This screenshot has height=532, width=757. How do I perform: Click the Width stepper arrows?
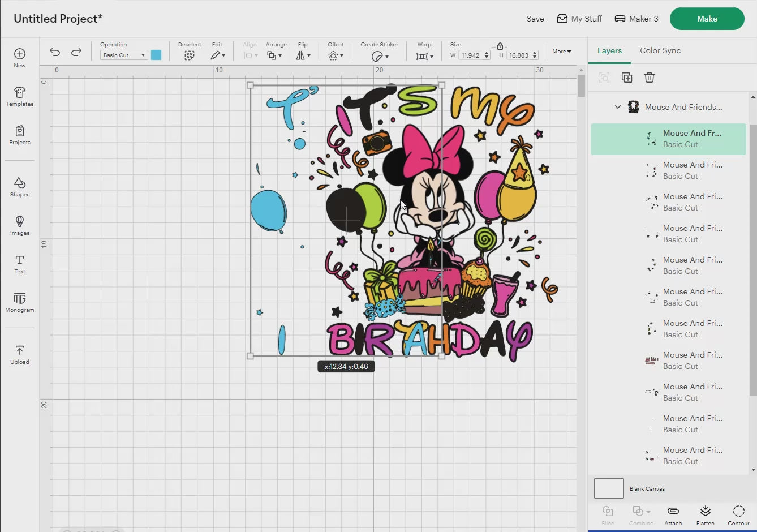tap(487, 55)
